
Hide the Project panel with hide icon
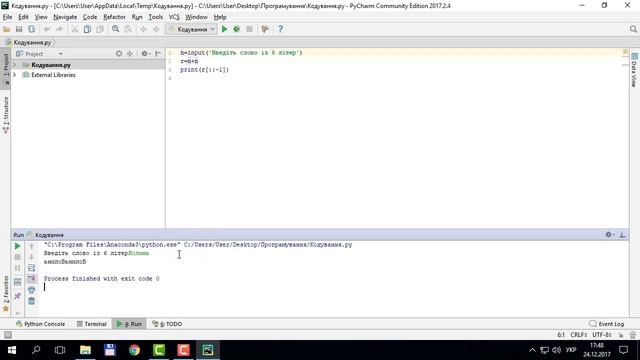pyautogui.click(x=158, y=54)
